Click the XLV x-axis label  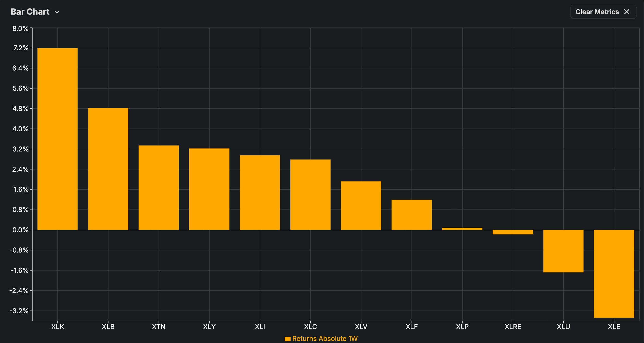click(x=361, y=327)
